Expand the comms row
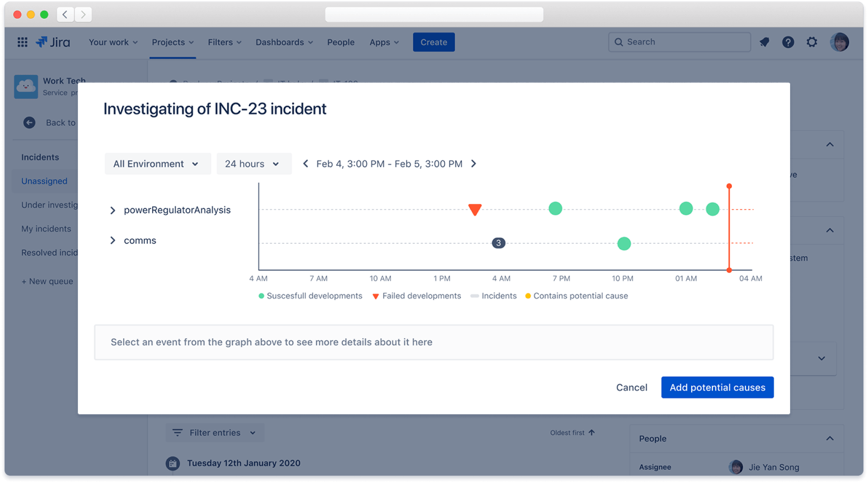The height and width of the screenshot is (483, 868). tap(112, 240)
